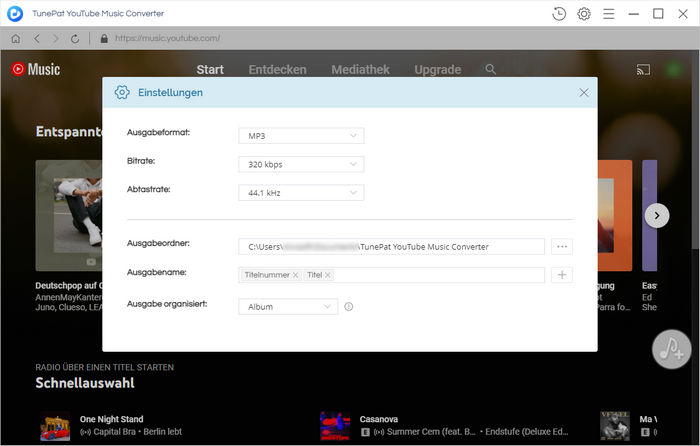700x446 pixels.
Task: Click the Einstellungen gear icon in dialog header
Action: (x=122, y=92)
